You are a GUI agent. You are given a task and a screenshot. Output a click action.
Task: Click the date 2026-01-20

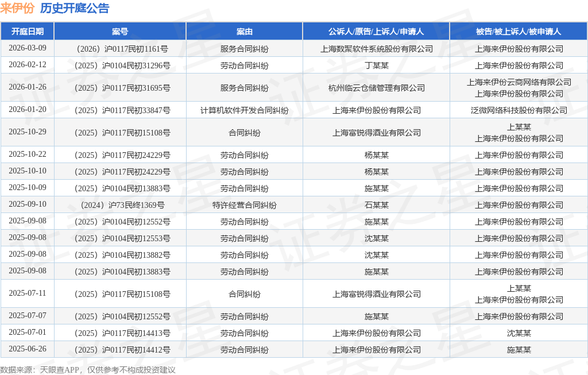click(28, 110)
